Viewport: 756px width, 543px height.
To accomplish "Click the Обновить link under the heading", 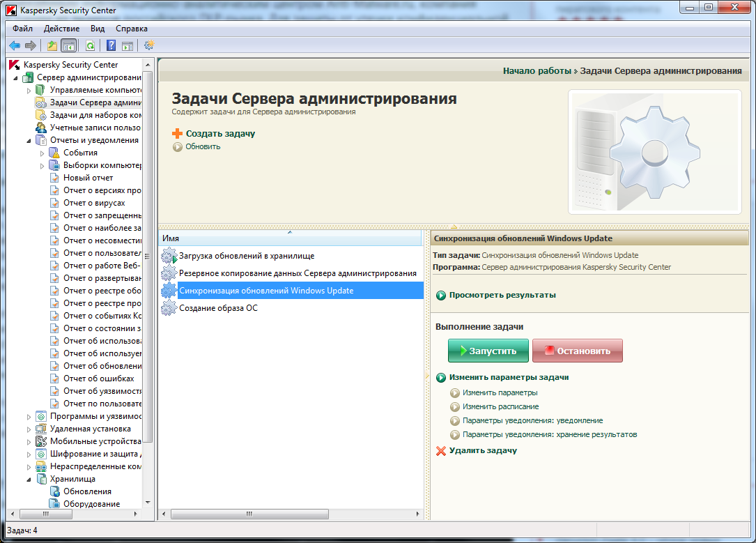I will 203,146.
